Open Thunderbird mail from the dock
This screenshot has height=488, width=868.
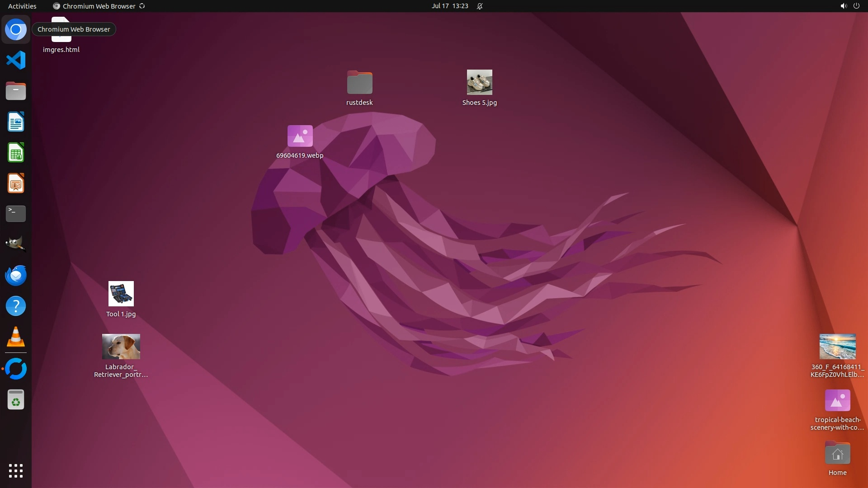(16, 275)
